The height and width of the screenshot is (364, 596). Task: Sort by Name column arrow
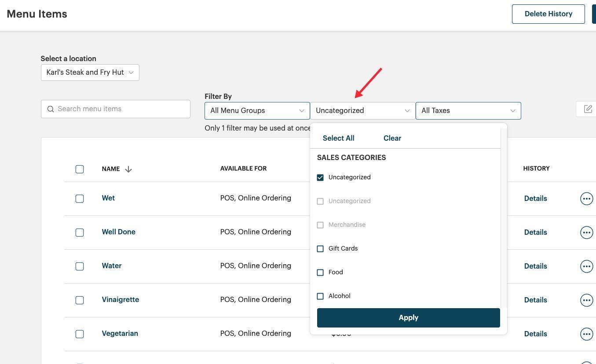128,169
